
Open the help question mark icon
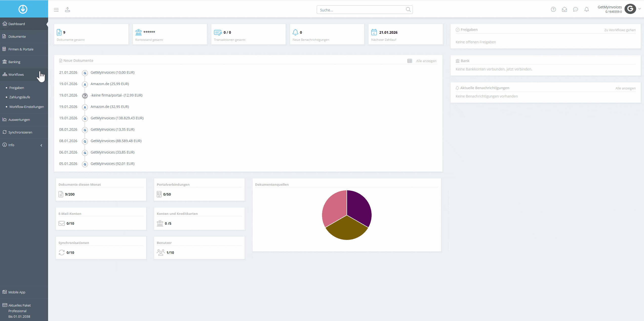click(x=553, y=9)
